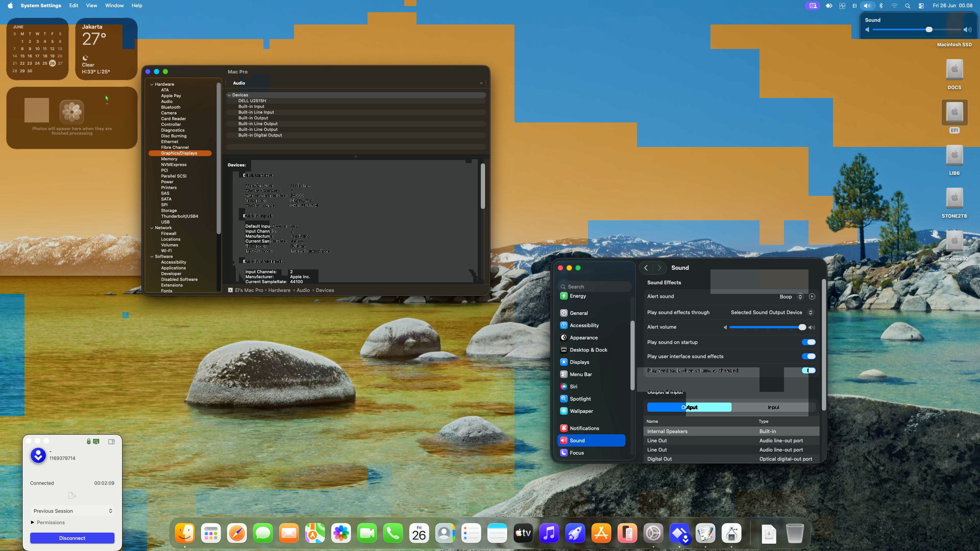
Task: Open the Alert sound Boop dropdown
Action: pyautogui.click(x=791, y=297)
